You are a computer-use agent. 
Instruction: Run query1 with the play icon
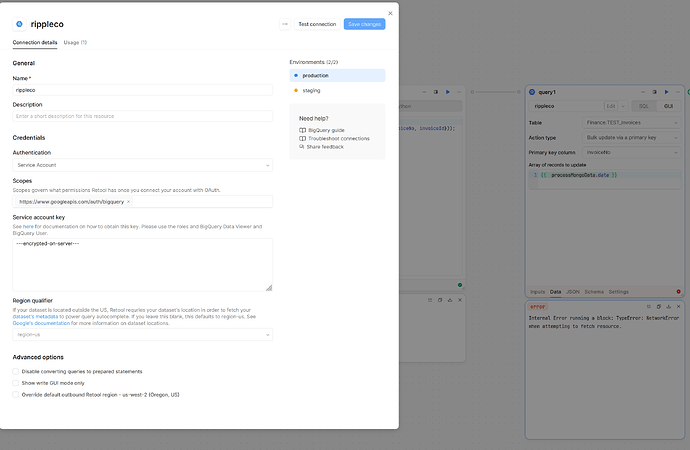tap(669, 91)
